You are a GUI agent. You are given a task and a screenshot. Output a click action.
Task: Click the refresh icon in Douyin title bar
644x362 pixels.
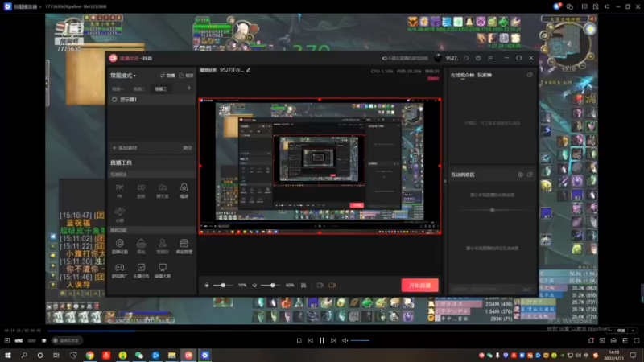pyautogui.click(x=466, y=58)
